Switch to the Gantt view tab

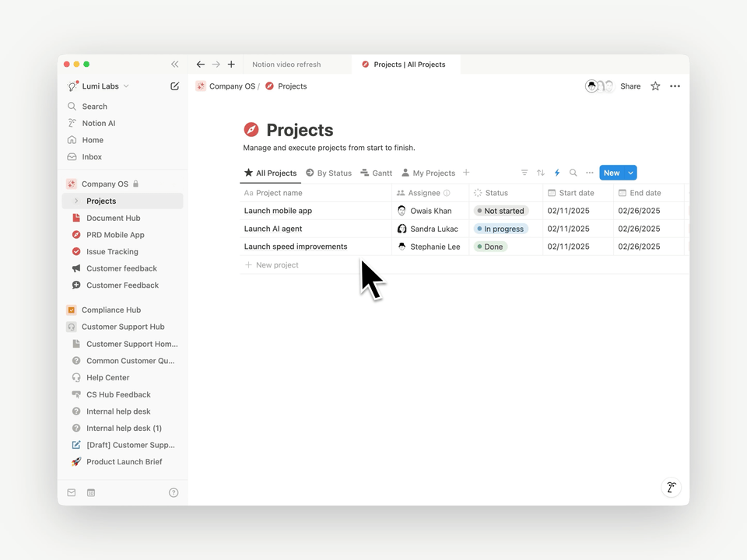click(x=377, y=173)
